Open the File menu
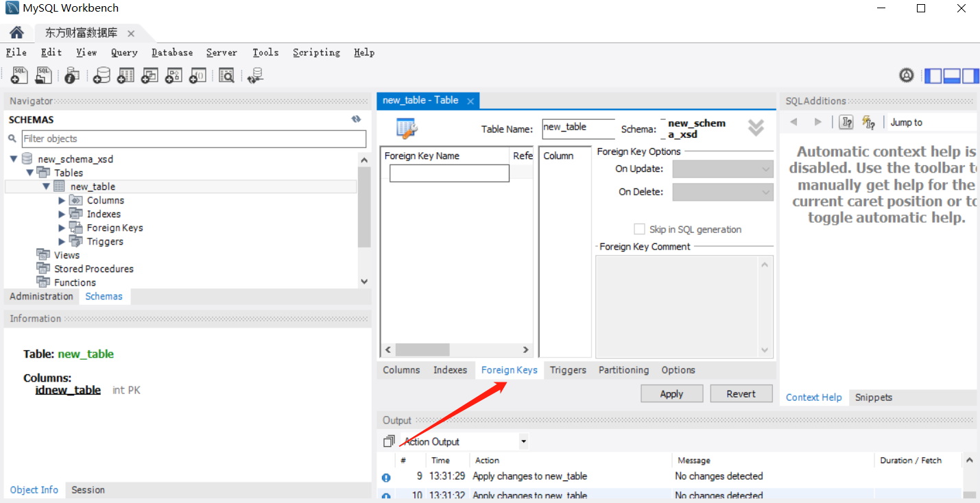The height and width of the screenshot is (503, 980). click(x=16, y=52)
